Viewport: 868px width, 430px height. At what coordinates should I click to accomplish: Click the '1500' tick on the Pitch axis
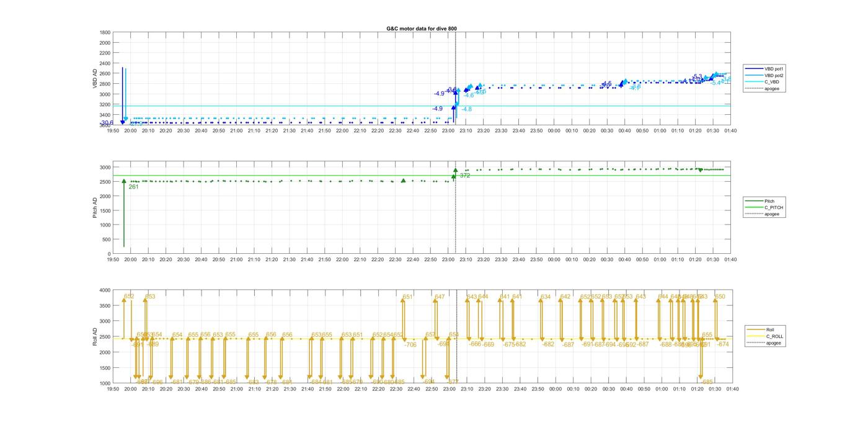click(105, 211)
